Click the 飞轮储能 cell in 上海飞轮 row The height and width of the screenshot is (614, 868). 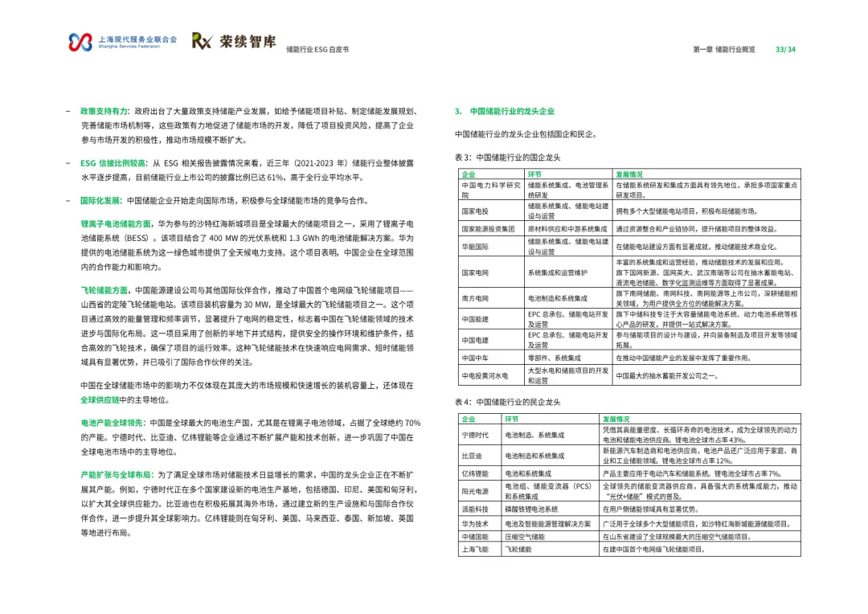(551, 549)
